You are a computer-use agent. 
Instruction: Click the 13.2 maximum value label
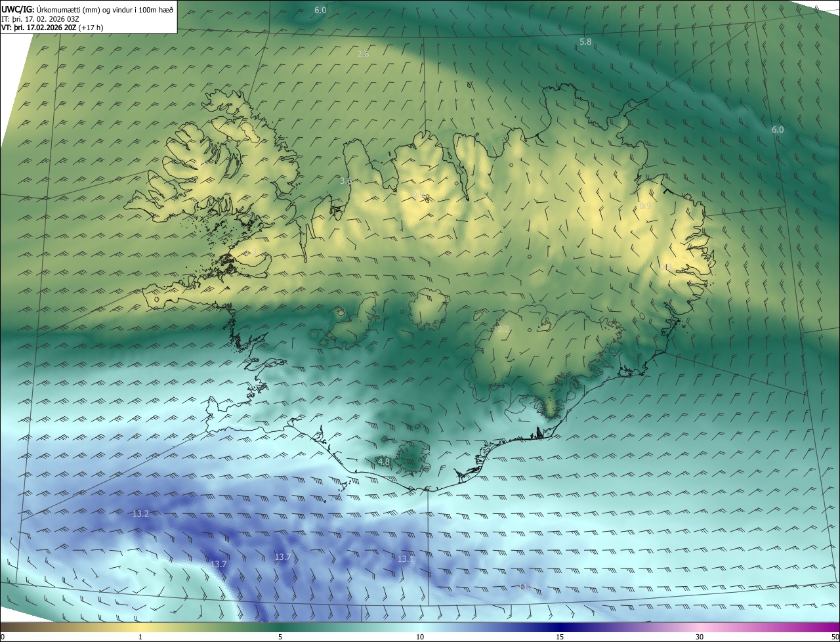141,513
